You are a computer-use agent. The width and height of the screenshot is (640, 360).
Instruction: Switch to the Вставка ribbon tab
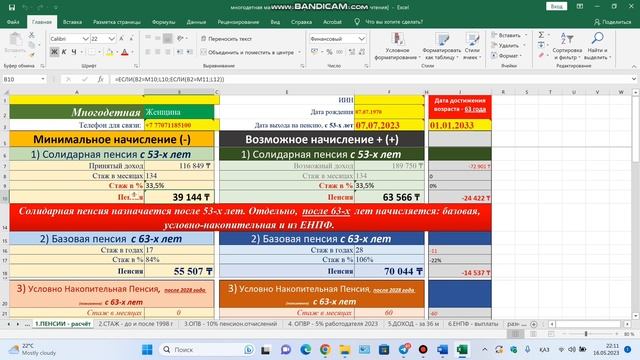click(x=72, y=22)
